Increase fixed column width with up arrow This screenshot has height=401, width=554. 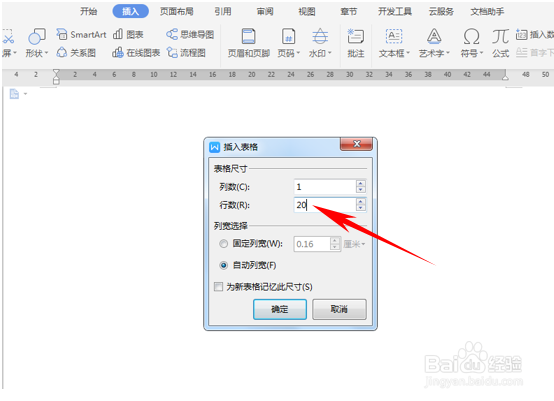(x=335, y=240)
